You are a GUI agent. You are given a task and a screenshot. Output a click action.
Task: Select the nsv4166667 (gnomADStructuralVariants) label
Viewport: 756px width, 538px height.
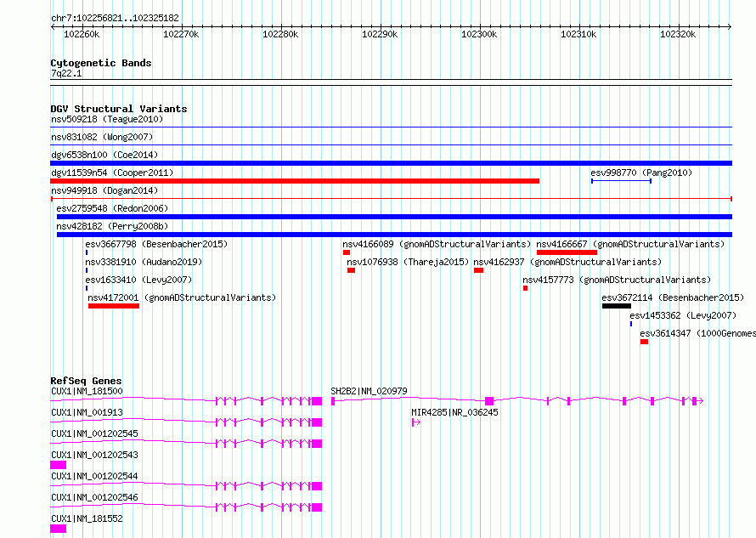tap(630, 244)
